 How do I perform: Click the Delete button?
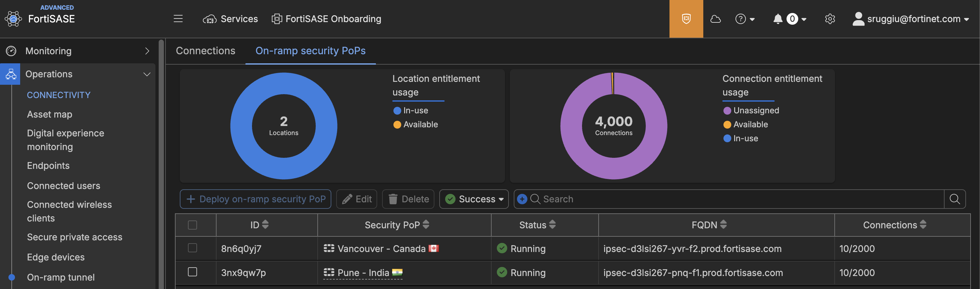coord(408,199)
